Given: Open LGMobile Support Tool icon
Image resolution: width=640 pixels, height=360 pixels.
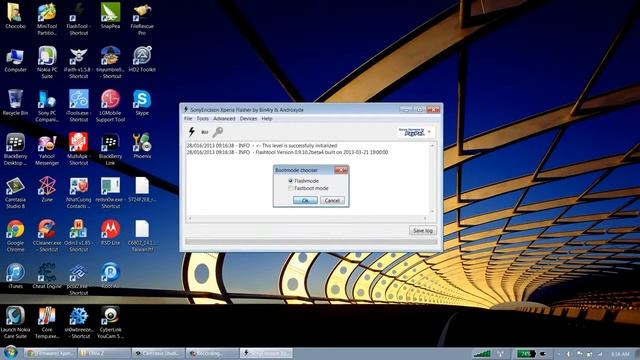Looking at the screenshot, I should click(x=110, y=106).
